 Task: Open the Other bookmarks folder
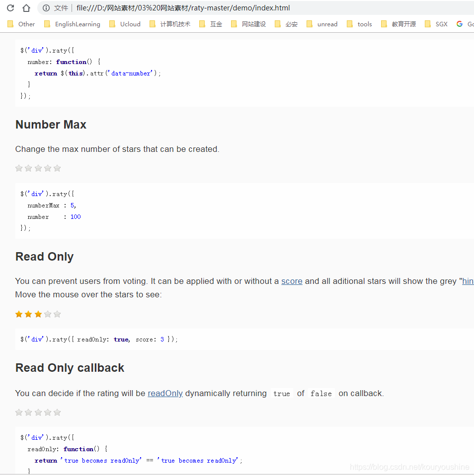click(21, 24)
